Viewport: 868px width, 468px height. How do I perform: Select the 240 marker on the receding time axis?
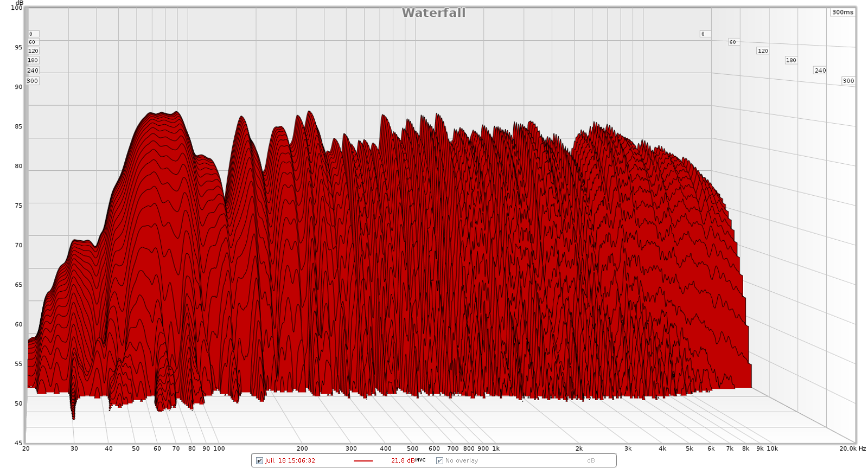[820, 70]
